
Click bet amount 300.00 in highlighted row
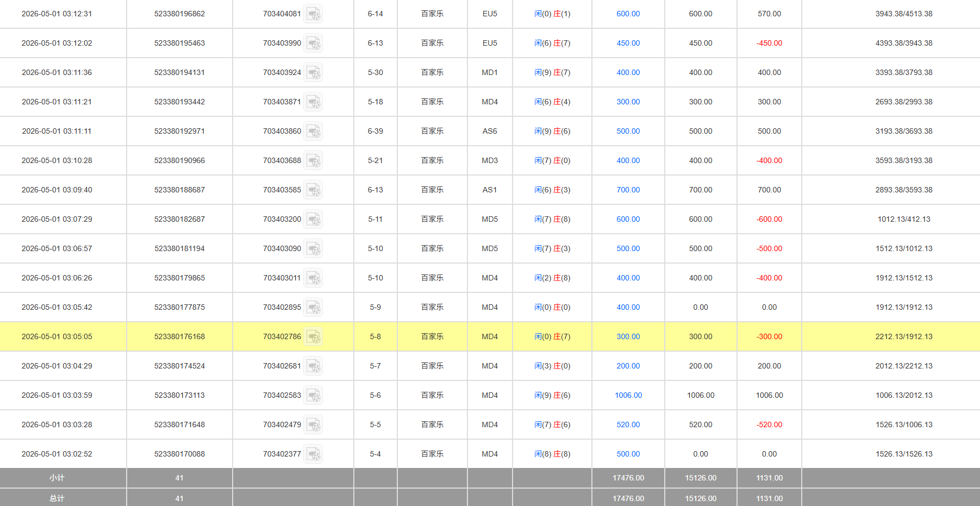[x=628, y=336]
